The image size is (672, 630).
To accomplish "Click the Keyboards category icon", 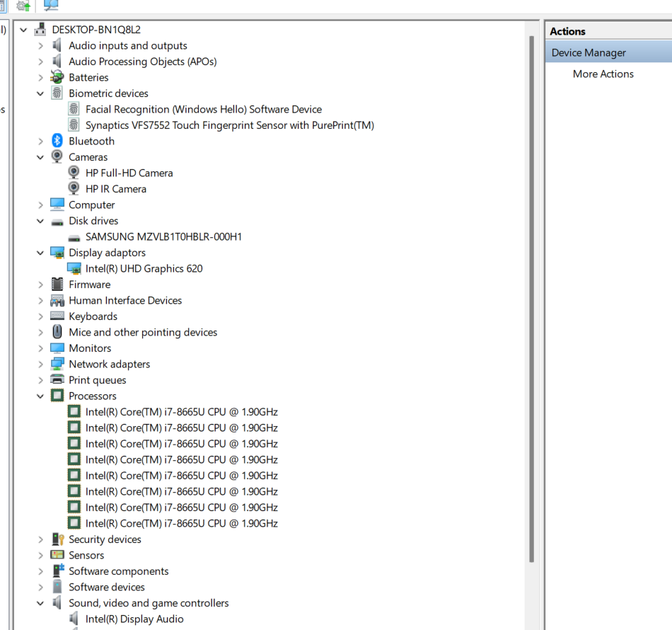I will (57, 316).
